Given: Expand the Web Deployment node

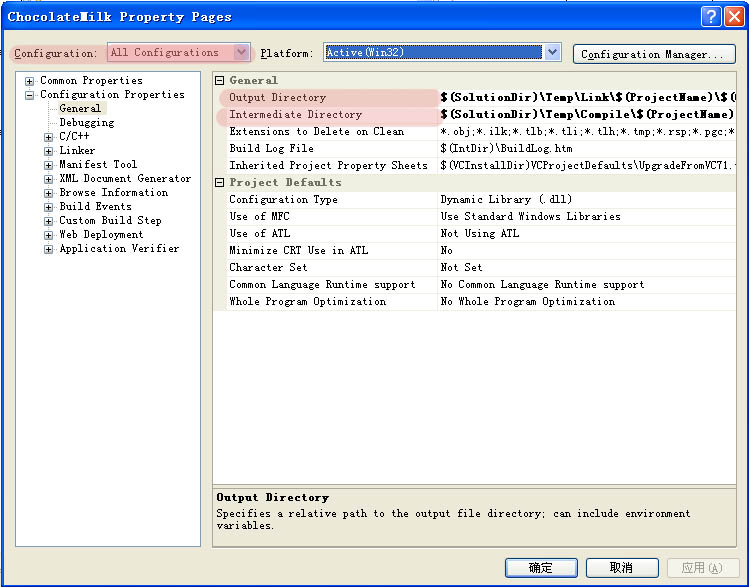Looking at the screenshot, I should pos(48,235).
